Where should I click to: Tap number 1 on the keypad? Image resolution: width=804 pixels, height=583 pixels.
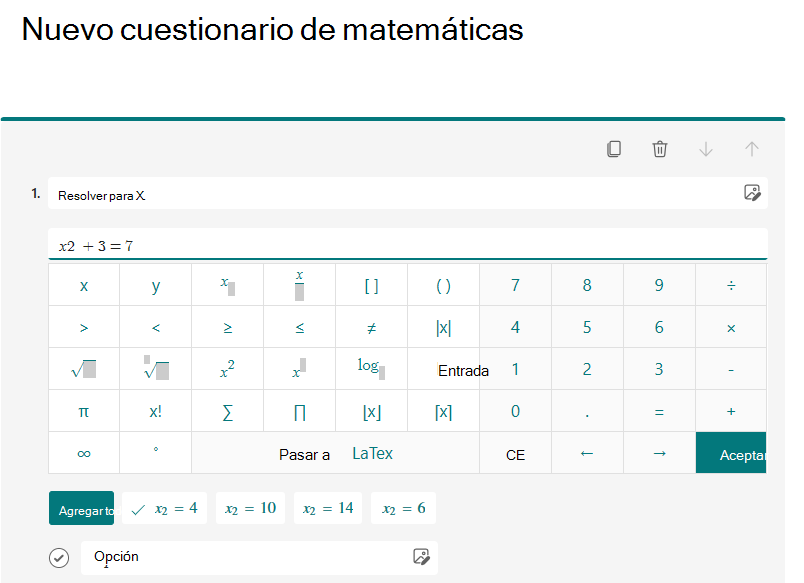click(515, 369)
